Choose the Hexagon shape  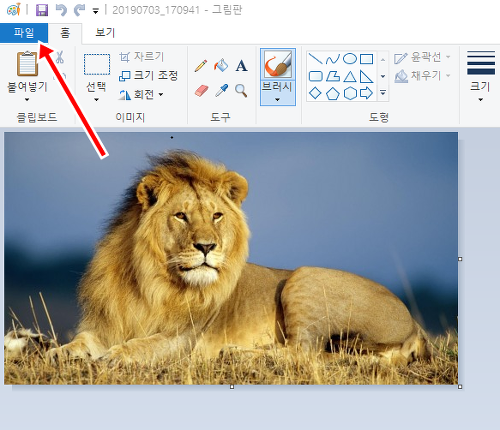tap(350, 93)
